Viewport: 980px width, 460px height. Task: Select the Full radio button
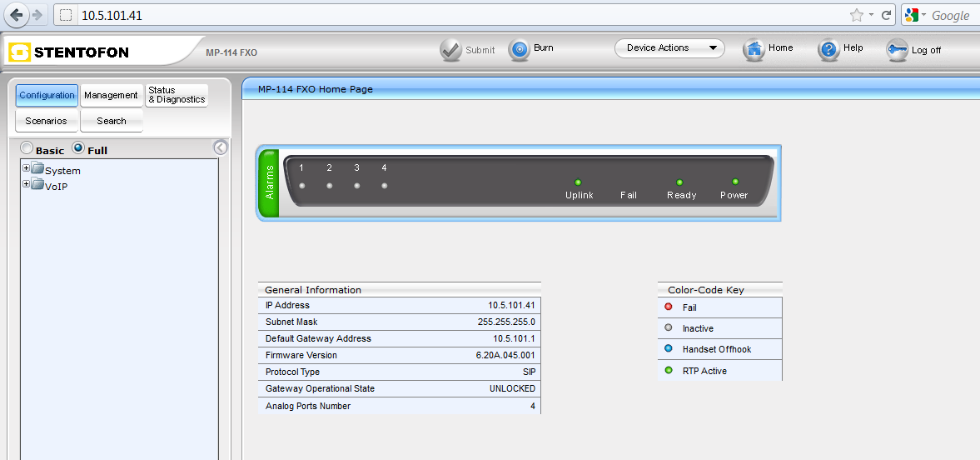coord(78,148)
